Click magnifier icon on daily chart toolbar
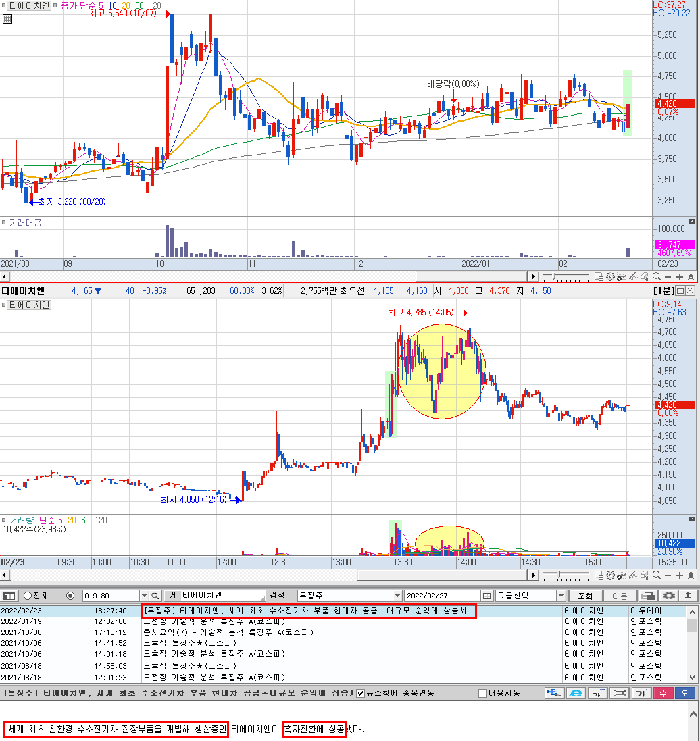Screen dimensions: 700x741 point(657,277)
